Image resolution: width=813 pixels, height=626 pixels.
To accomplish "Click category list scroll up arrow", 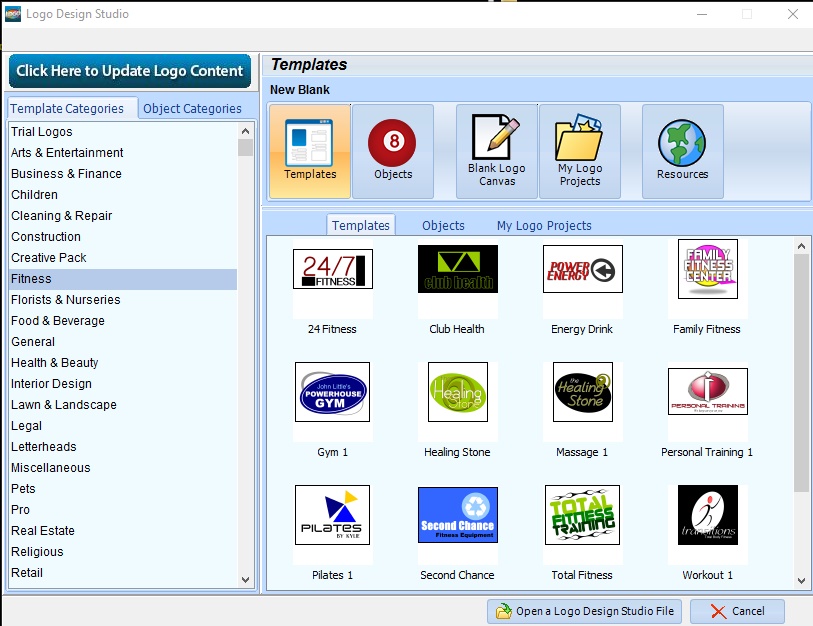I will [246, 131].
